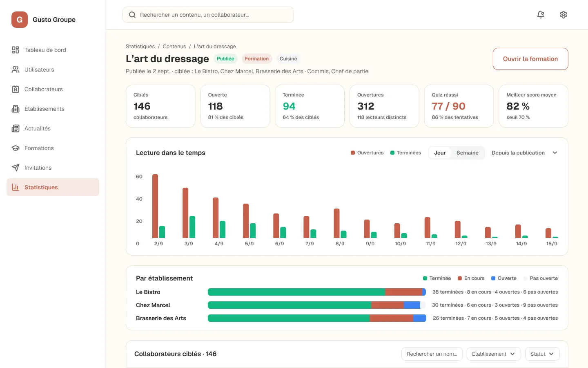Select the Jour chart granularity
This screenshot has height=368, width=588.
click(x=440, y=153)
